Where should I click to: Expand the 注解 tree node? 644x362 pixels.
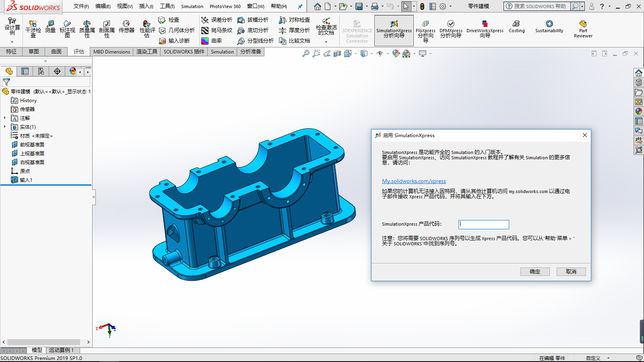(5, 118)
